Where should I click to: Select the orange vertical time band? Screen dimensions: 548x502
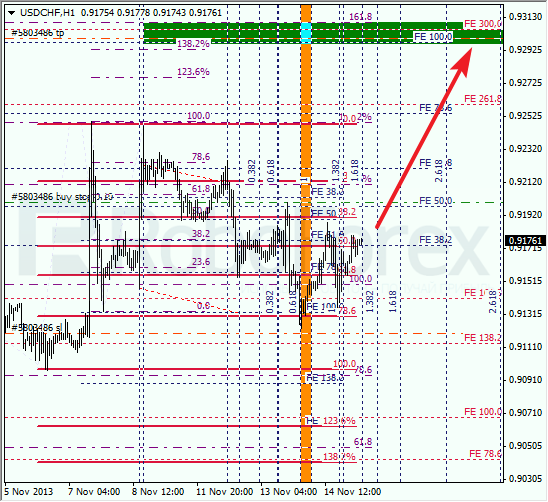point(306,244)
